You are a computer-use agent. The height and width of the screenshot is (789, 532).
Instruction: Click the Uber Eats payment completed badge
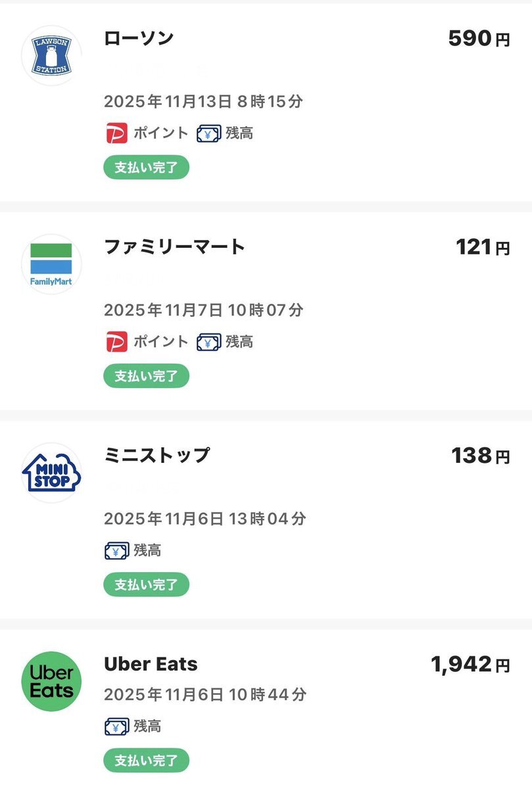pos(146,761)
